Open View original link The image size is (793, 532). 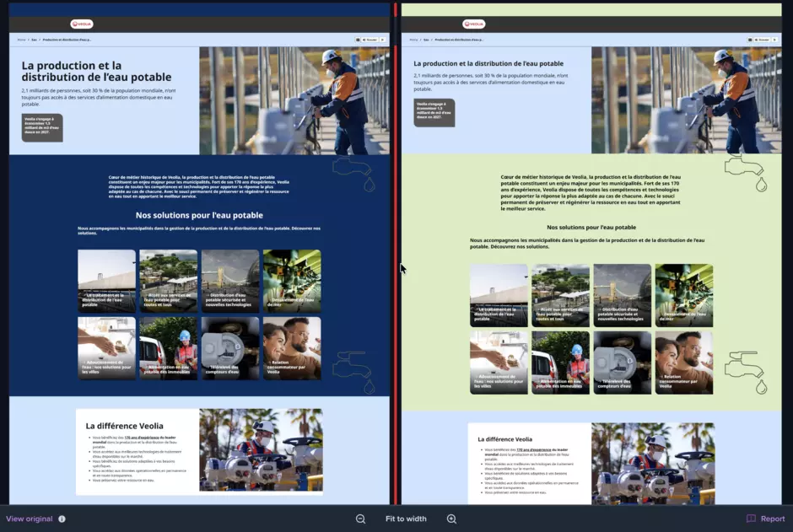(30, 519)
